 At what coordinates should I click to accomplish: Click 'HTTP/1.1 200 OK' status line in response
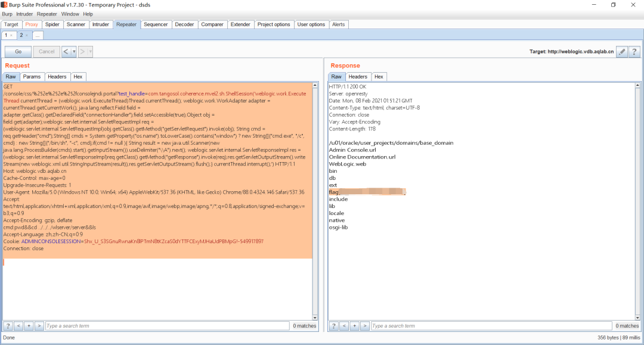click(348, 86)
